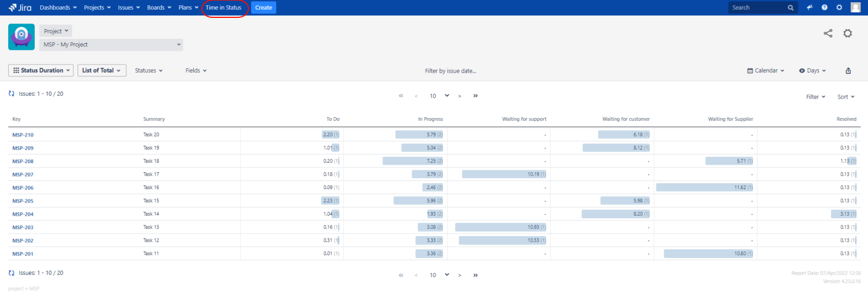Click the share report icon

[828, 34]
